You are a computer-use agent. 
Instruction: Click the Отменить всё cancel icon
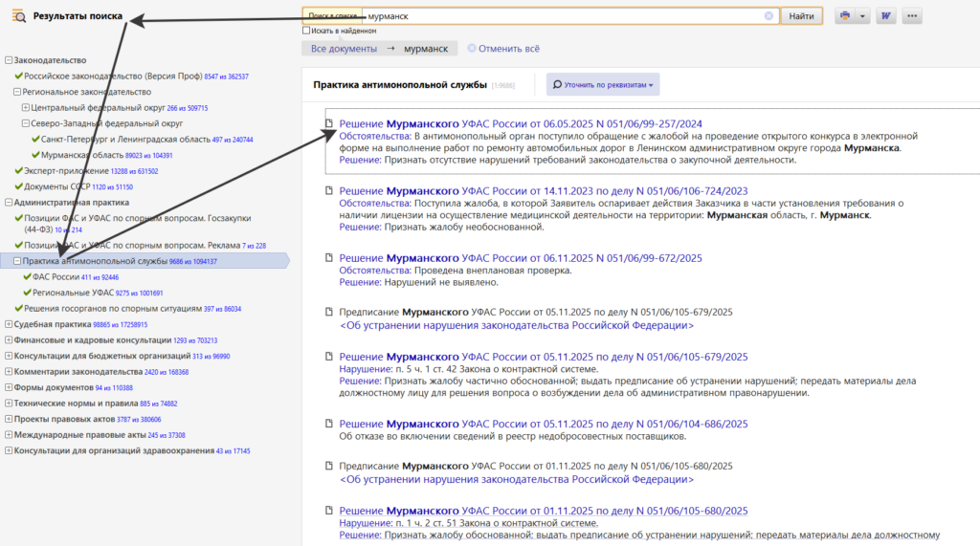point(471,48)
